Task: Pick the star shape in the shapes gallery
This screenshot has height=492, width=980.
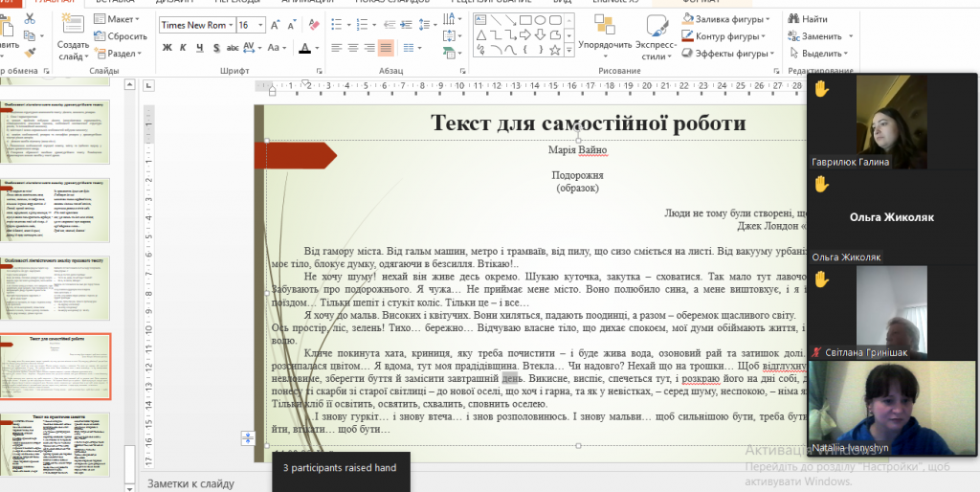Action: coord(556,49)
